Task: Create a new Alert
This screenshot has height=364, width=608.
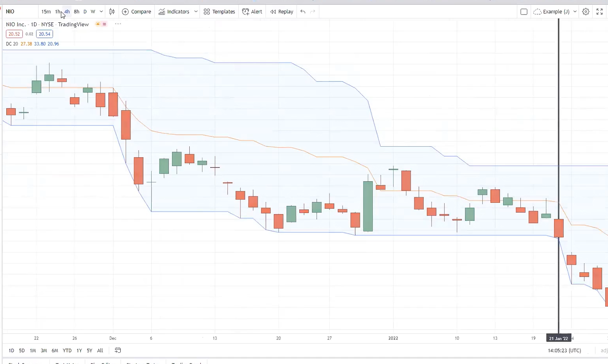Action: 252,12
